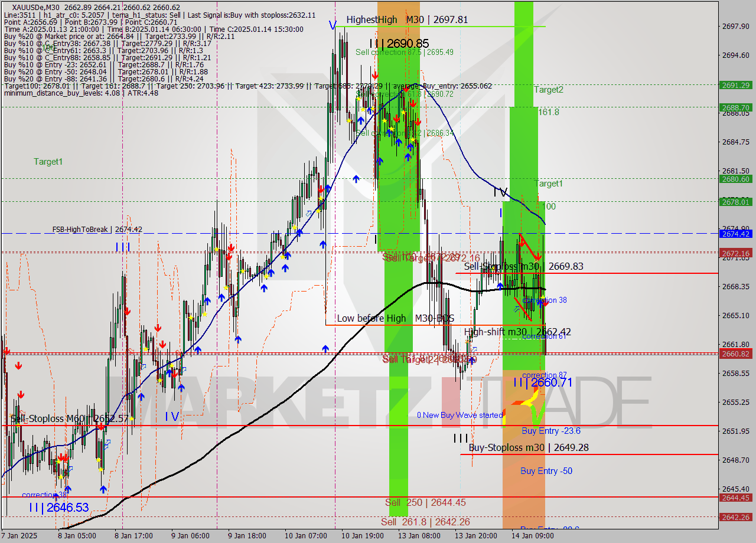
Task: Select the 2672.16 red price tag
Action: coord(736,253)
